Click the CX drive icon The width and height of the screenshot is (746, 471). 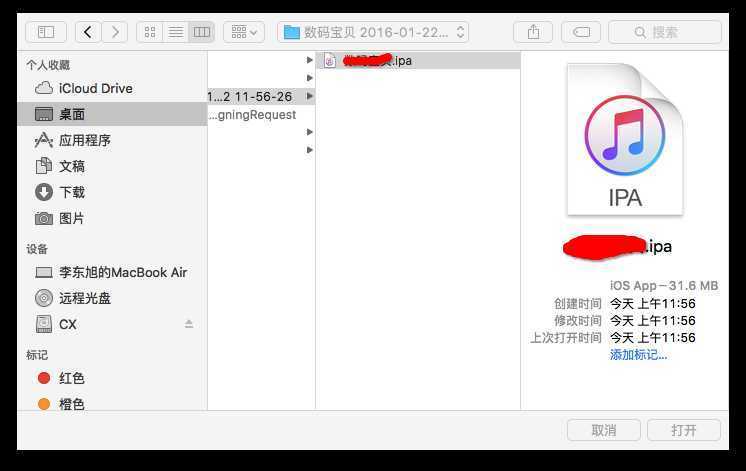pyautogui.click(x=44, y=324)
